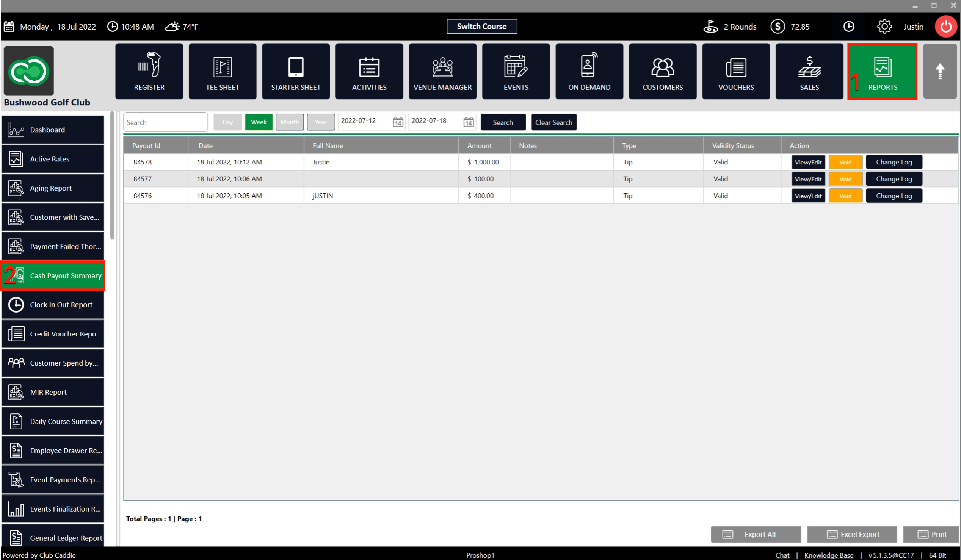Toggle the Day range filter

click(x=227, y=122)
